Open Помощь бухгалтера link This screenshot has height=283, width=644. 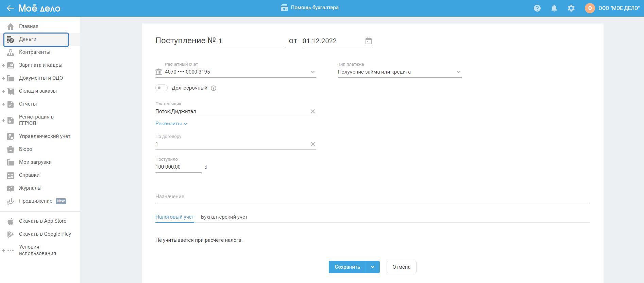315,7
